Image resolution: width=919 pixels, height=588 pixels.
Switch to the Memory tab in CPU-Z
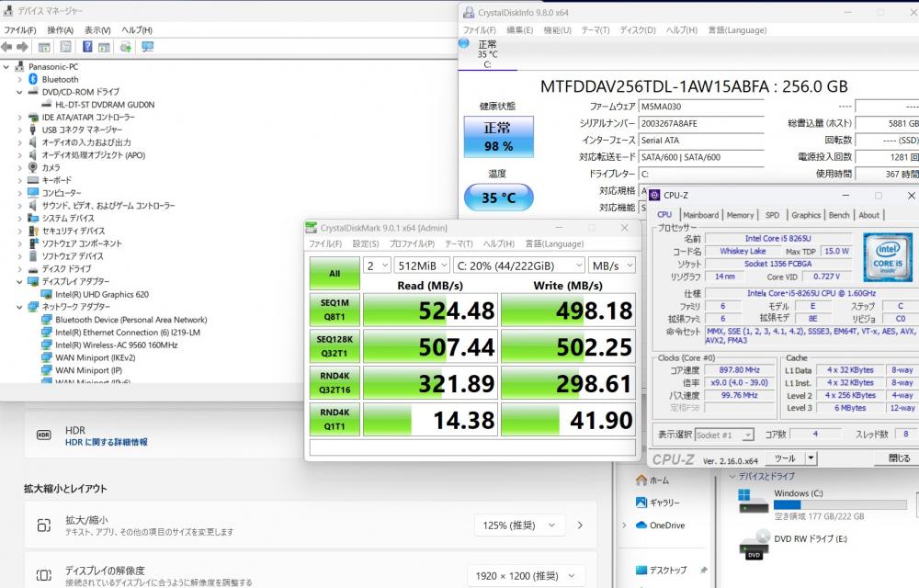click(740, 215)
